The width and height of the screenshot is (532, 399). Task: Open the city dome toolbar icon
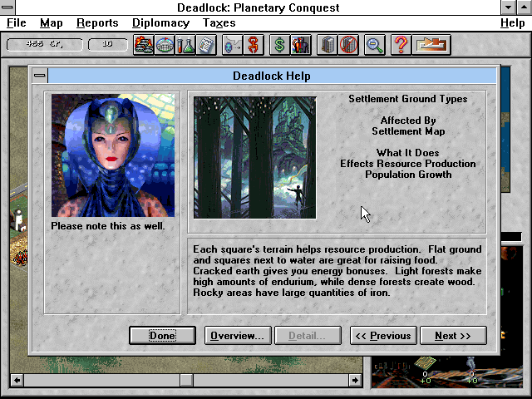point(165,45)
